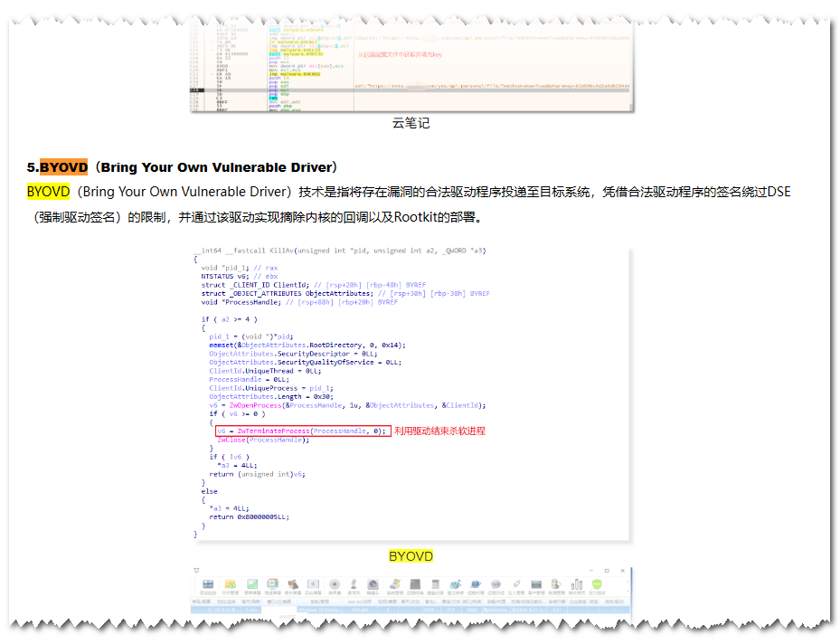Click the file management folder icon
840x644 pixels.
coord(229,585)
